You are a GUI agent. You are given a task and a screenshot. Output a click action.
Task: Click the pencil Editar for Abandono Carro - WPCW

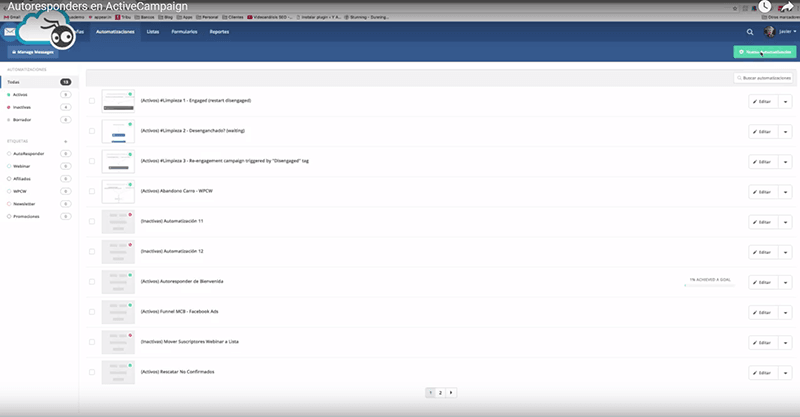point(763,192)
